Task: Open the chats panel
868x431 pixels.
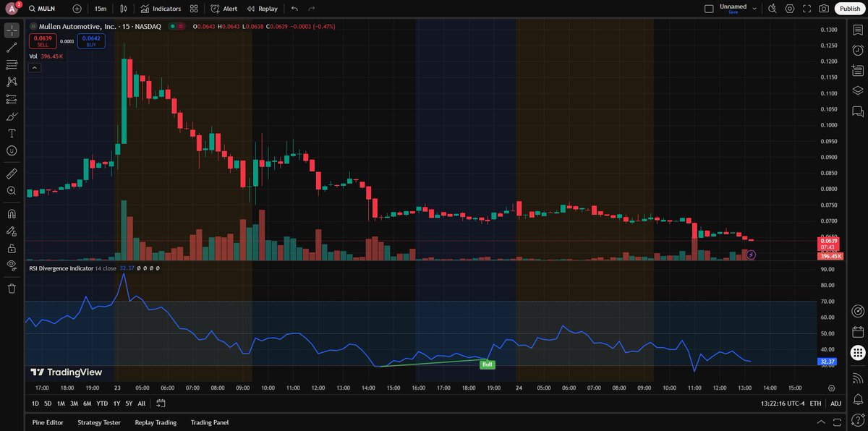Action: click(858, 111)
